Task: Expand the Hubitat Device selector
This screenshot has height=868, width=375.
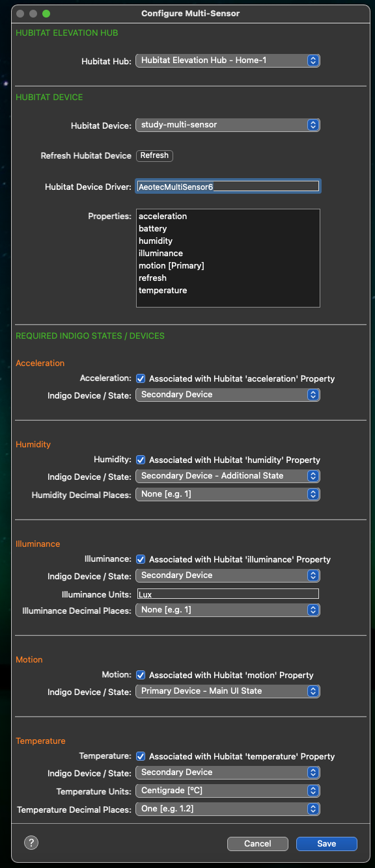Action: (228, 125)
